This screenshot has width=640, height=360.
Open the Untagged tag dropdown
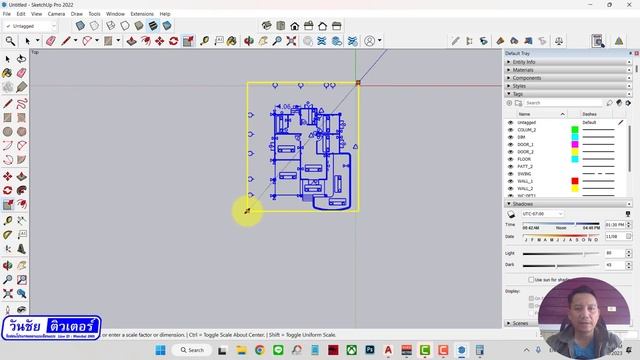[31, 26]
